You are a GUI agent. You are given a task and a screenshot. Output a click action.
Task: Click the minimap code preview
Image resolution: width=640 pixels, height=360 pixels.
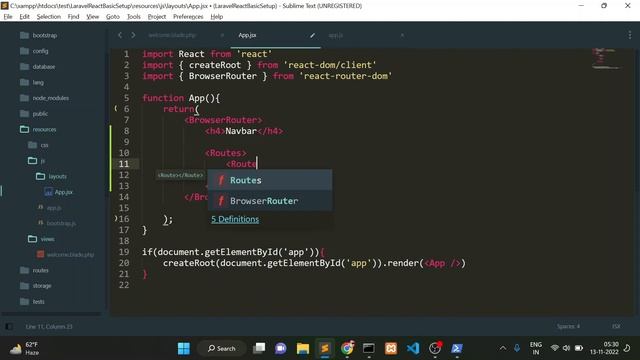click(x=606, y=58)
